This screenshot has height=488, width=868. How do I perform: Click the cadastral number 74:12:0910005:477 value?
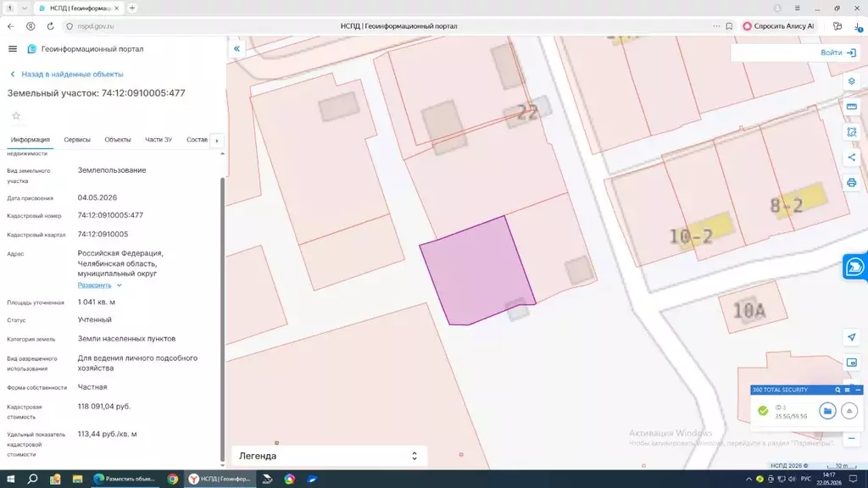(x=110, y=215)
